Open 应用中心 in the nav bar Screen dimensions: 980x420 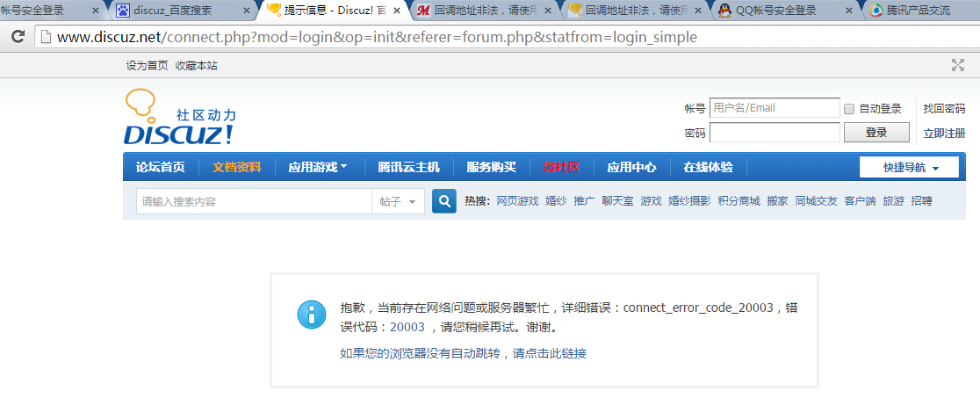[632, 167]
